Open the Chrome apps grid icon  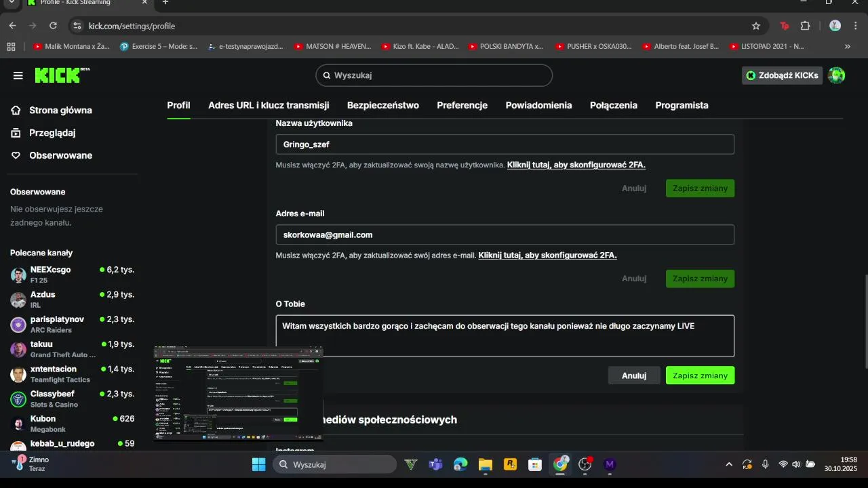pyautogui.click(x=11, y=47)
